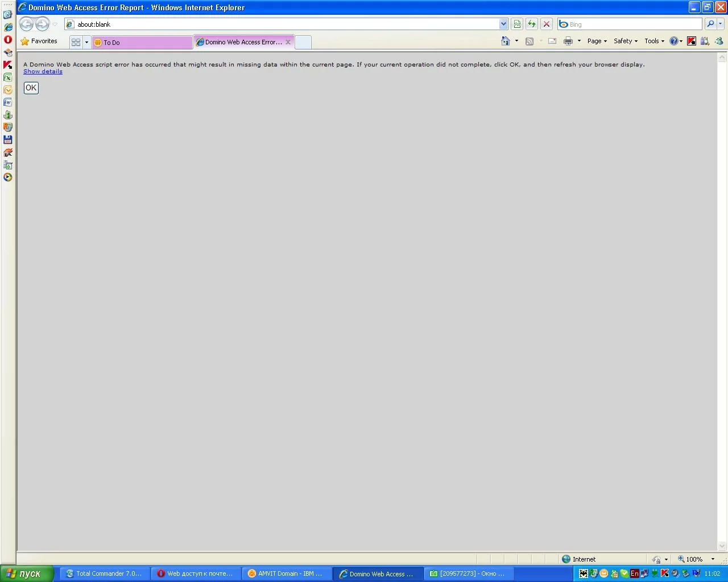Expand the Safety menu dropdown

pos(626,41)
